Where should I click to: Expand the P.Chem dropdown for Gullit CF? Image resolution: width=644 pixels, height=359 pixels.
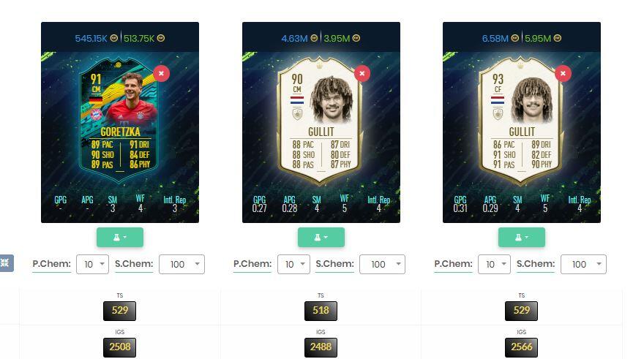click(x=495, y=264)
